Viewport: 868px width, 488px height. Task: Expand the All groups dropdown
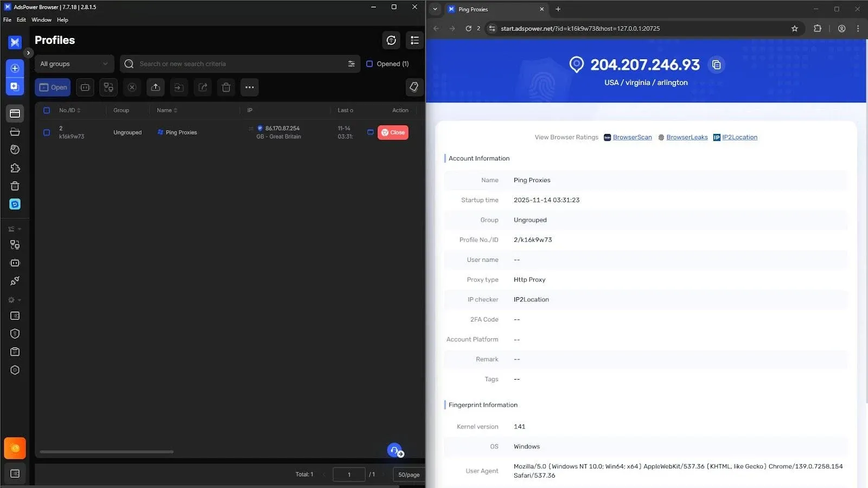tap(74, 64)
